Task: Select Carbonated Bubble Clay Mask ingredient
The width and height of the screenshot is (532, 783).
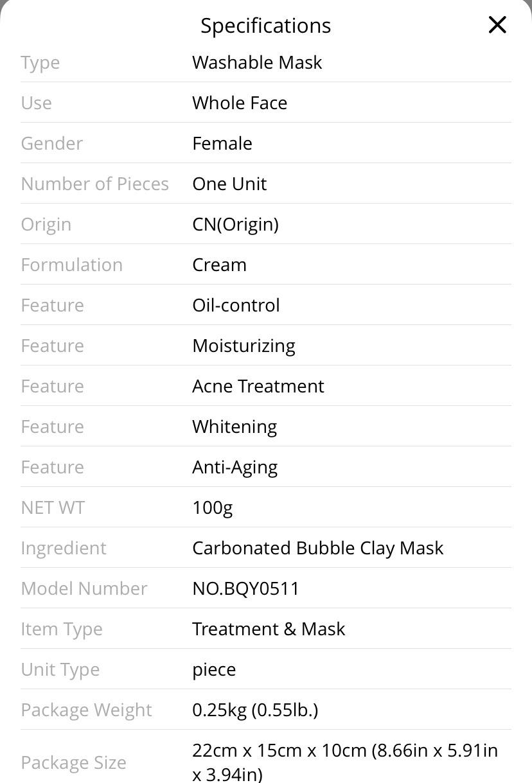Action: click(x=318, y=548)
